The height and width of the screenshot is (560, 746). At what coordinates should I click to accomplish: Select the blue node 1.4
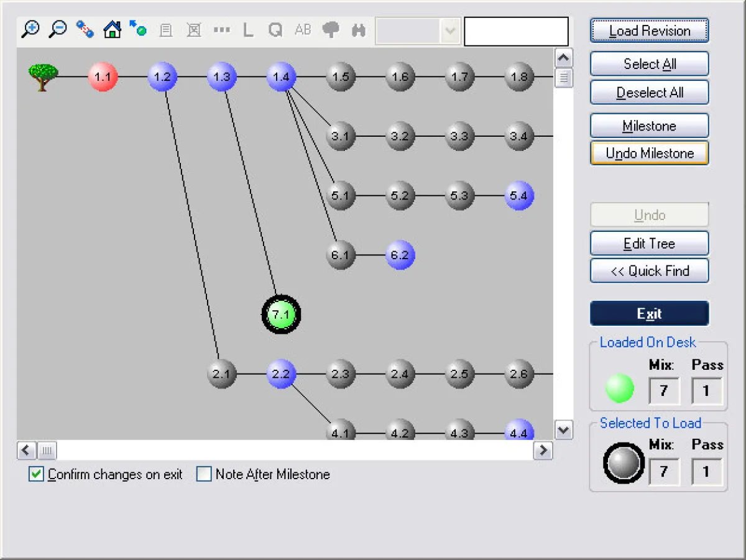point(282,77)
